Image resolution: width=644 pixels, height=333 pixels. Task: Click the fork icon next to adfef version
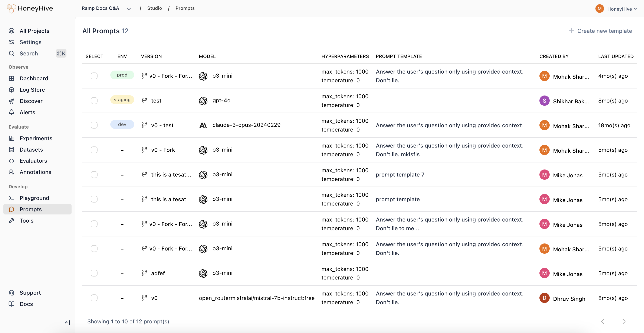(144, 273)
